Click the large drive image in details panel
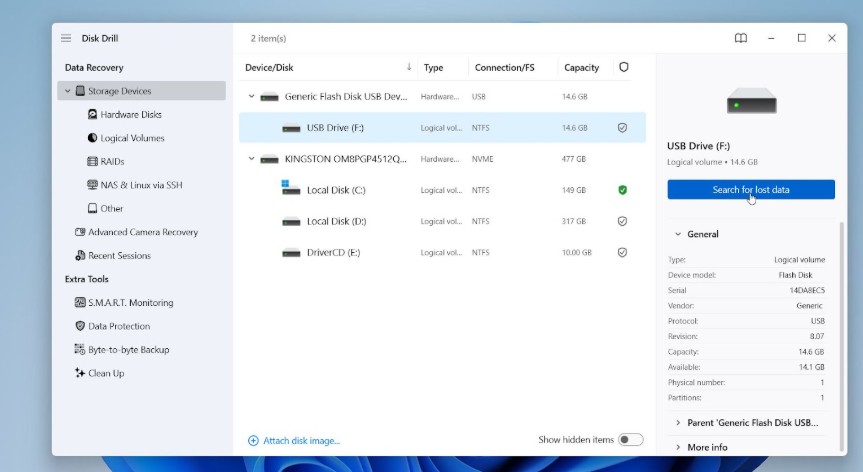Viewport: 863px width, 472px height. point(751,101)
